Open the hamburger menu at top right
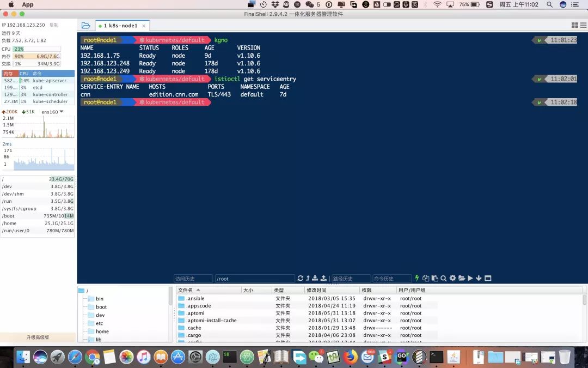The image size is (588, 368). coord(584,25)
